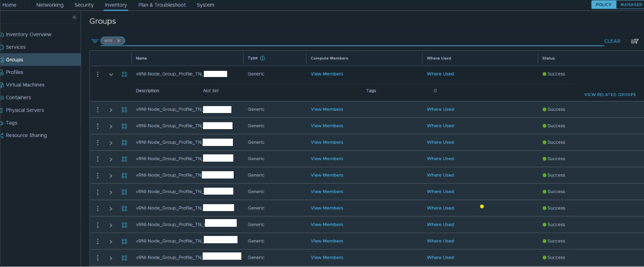The height and width of the screenshot is (267, 644).
Task: Collapse the expanded first group row
Action: pos(111,75)
